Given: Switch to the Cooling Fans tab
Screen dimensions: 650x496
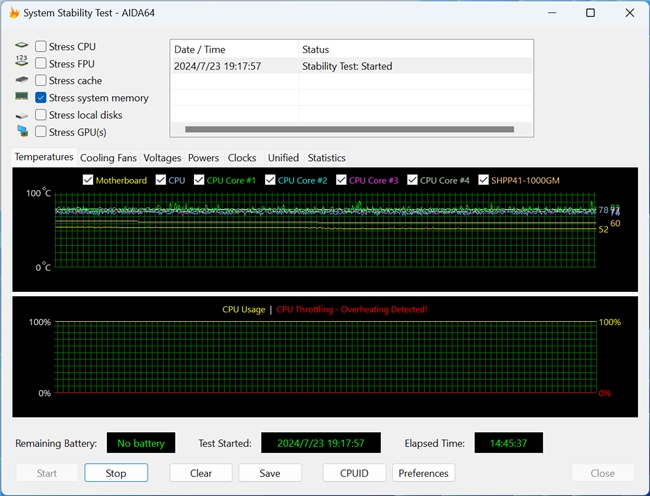Looking at the screenshot, I should coord(108,158).
